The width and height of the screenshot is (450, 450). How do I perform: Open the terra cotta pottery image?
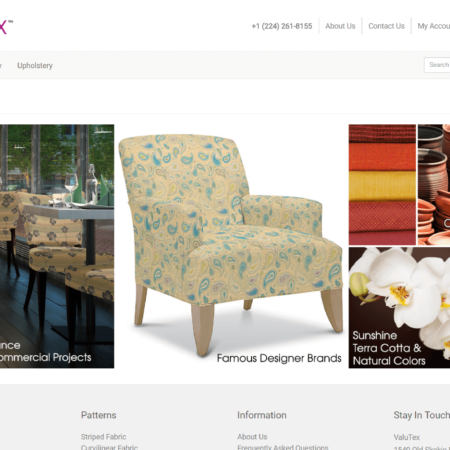pos(434,185)
